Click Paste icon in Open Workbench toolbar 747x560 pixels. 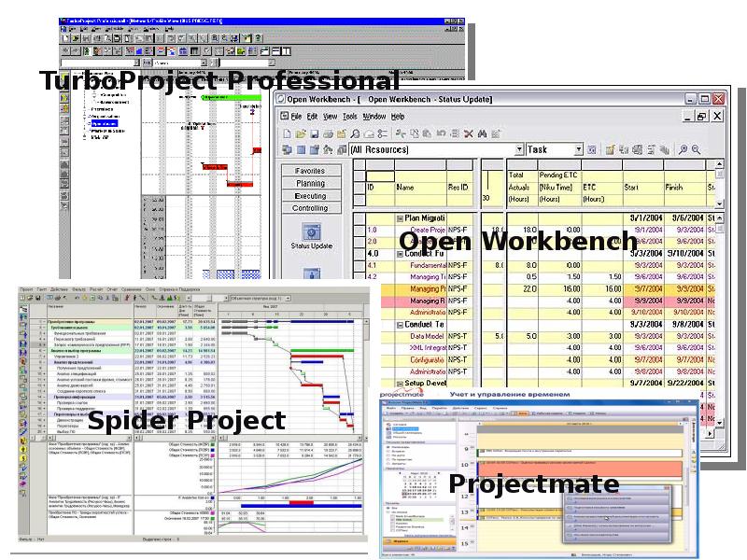(427, 134)
